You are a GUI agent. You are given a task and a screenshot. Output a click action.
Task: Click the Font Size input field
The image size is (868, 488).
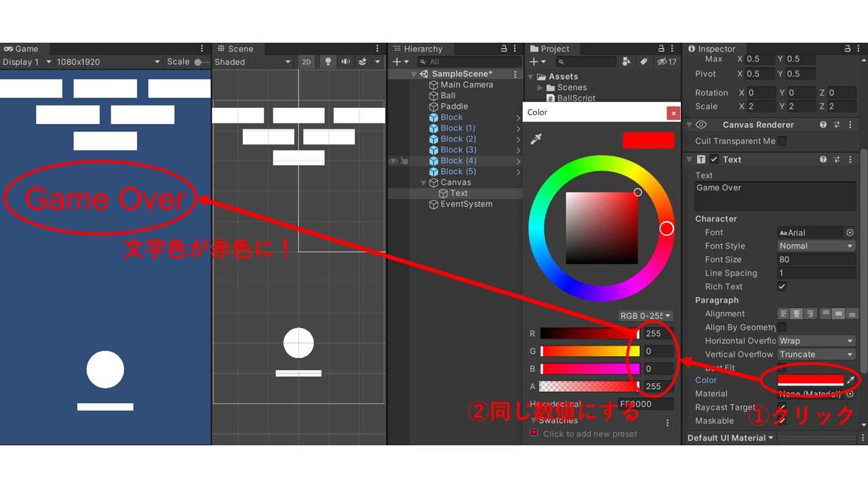pos(816,260)
